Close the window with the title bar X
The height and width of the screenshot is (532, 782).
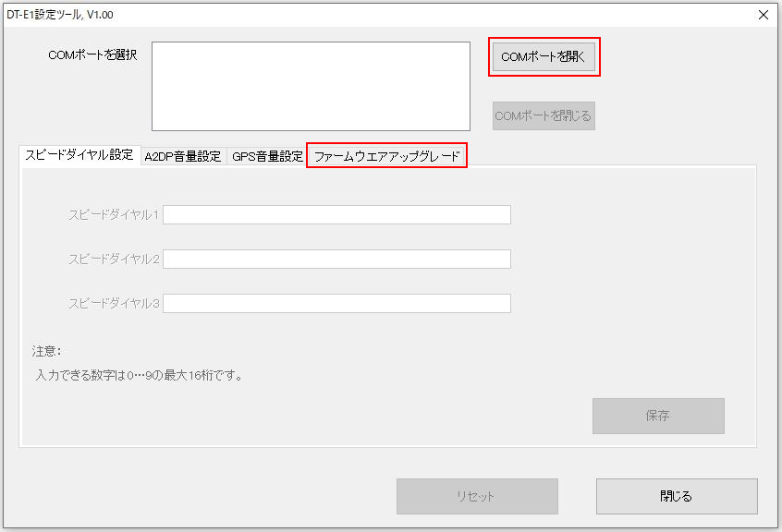pyautogui.click(x=763, y=15)
